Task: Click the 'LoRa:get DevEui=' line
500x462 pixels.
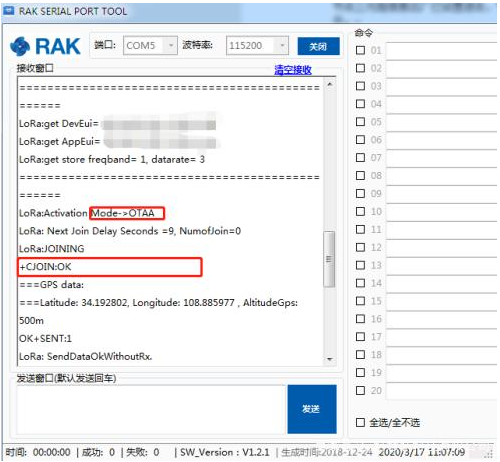Action: click(x=59, y=124)
